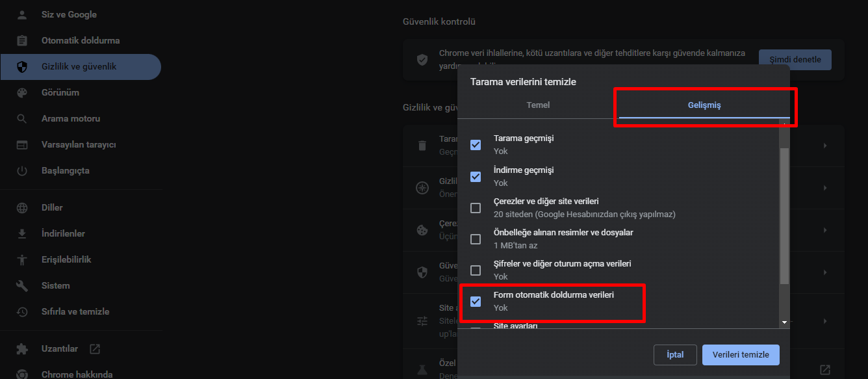Open Arama motoru via magnifier icon
The width and height of the screenshot is (868, 379).
pos(21,118)
